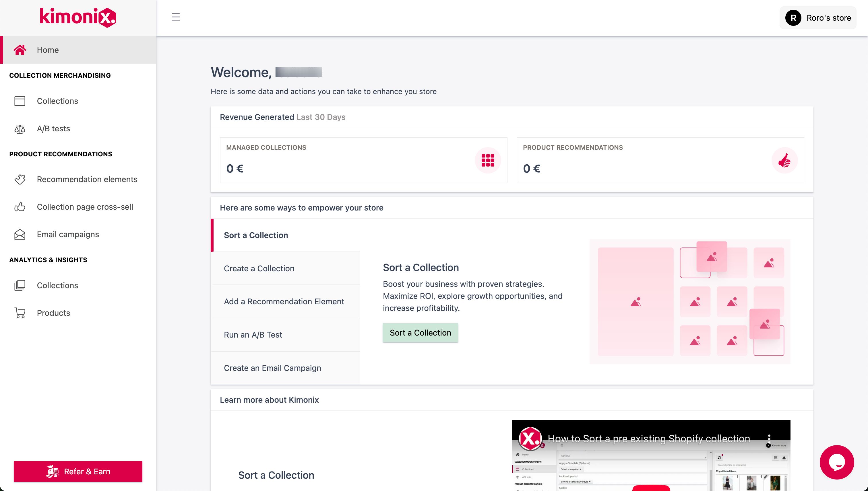Screen dimensions: 868x491
Task: Click the grid icon on Managed Collections card
Action: 488,160
